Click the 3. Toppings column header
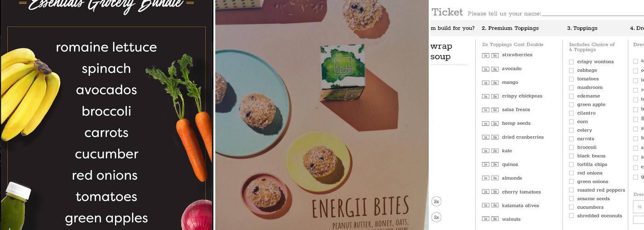This screenshot has height=230, width=644. pos(582,28)
